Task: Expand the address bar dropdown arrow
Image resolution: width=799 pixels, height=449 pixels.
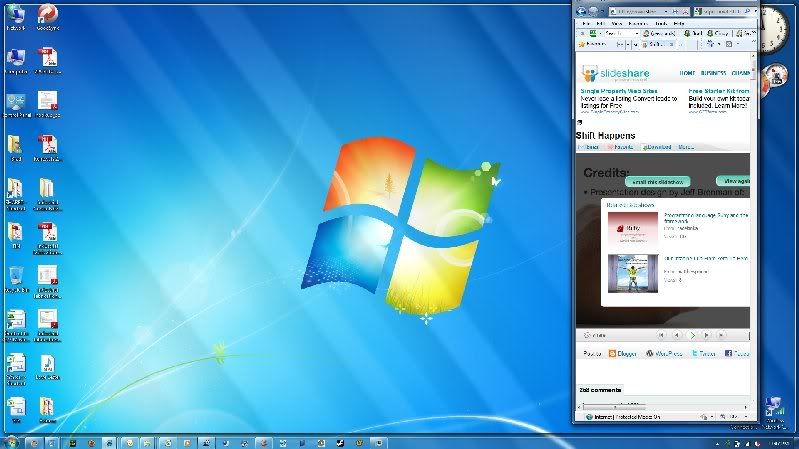Action: coord(665,11)
